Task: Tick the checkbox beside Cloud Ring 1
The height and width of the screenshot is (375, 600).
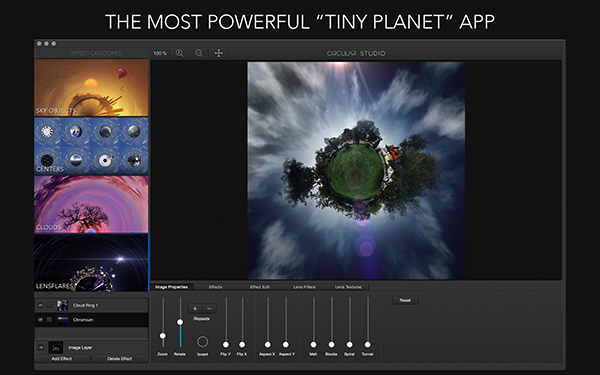Action: tap(49, 305)
